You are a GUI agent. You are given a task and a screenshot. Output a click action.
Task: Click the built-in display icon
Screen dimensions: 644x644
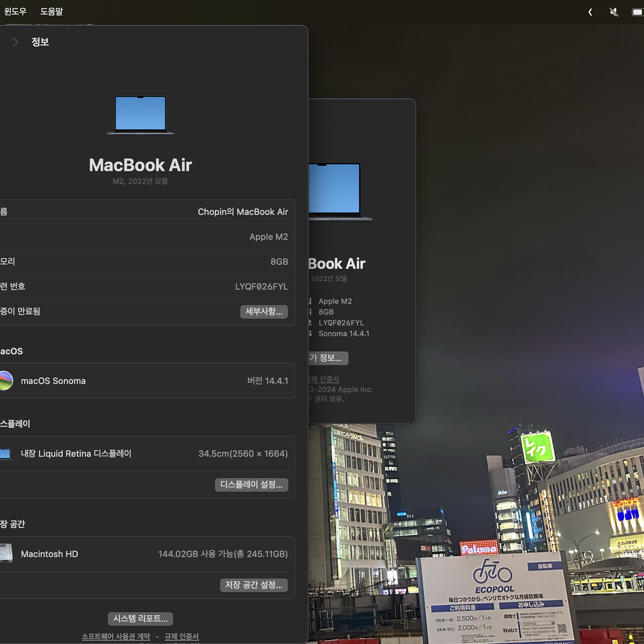5,454
